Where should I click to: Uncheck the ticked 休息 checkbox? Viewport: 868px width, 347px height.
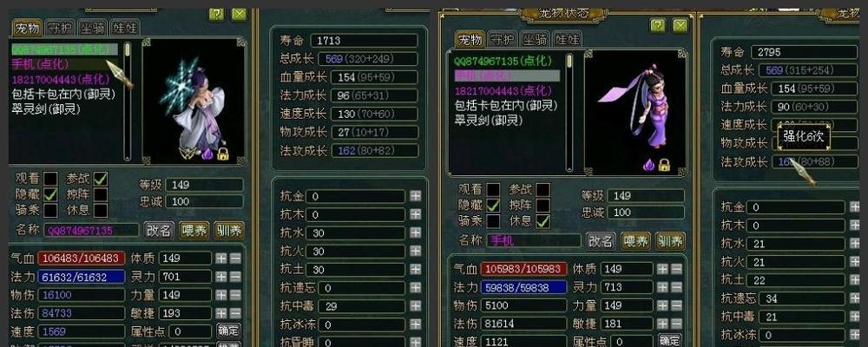(x=543, y=221)
